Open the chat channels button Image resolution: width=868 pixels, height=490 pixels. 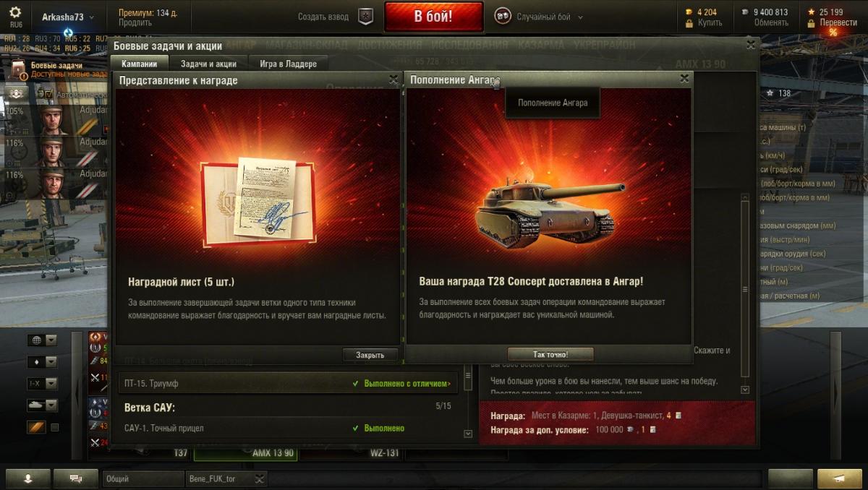coord(77,478)
